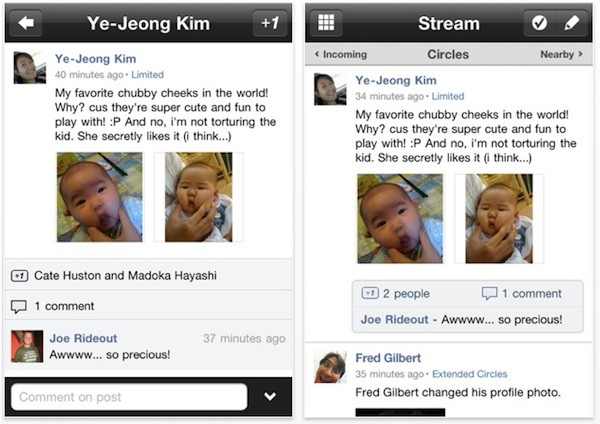
Task: Switch to the Incoming stream tab
Action: click(341, 55)
